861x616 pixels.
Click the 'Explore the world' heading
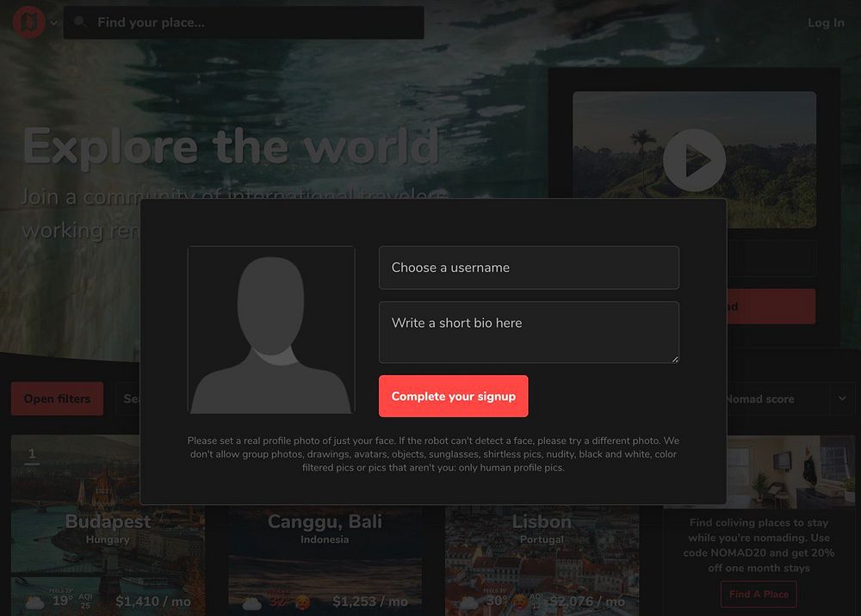click(231, 146)
